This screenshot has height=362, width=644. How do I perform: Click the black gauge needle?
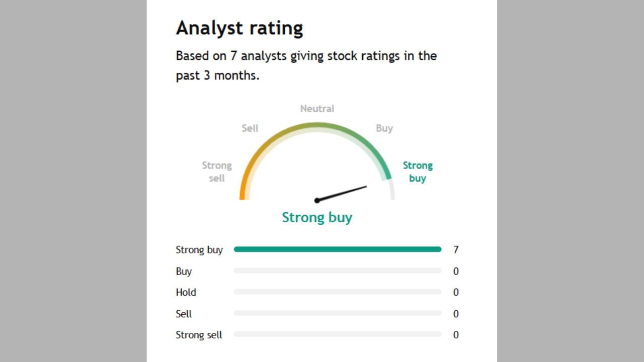coord(342,194)
